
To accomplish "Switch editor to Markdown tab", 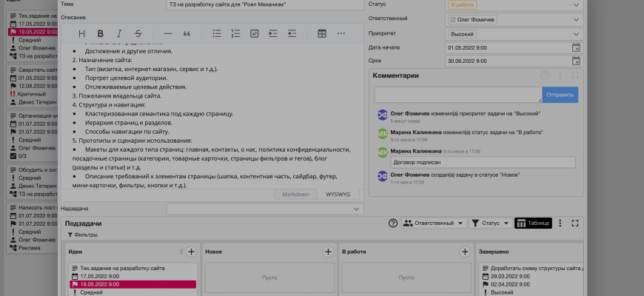I will 296,194.
